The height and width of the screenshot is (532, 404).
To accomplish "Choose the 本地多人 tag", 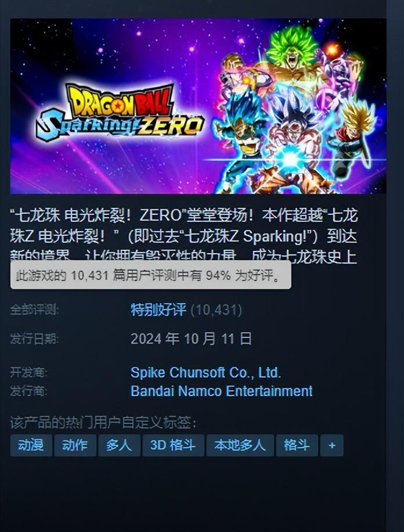I will pyautogui.click(x=240, y=445).
